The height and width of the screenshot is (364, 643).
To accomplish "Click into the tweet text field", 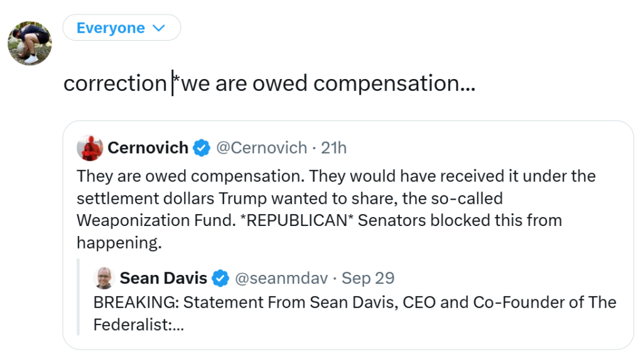I will coord(269,83).
